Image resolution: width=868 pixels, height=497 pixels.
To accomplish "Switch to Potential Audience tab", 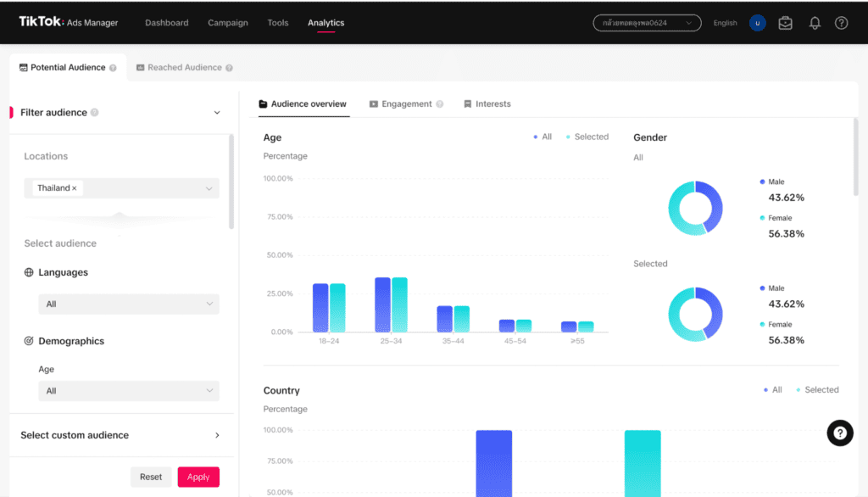I will (68, 67).
